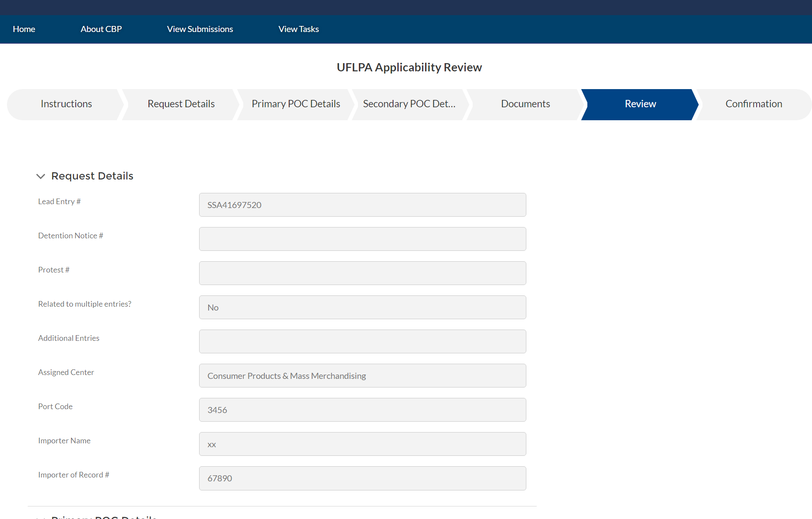Select the Primary POC Details step
This screenshot has height=519, width=812.
tap(296, 104)
